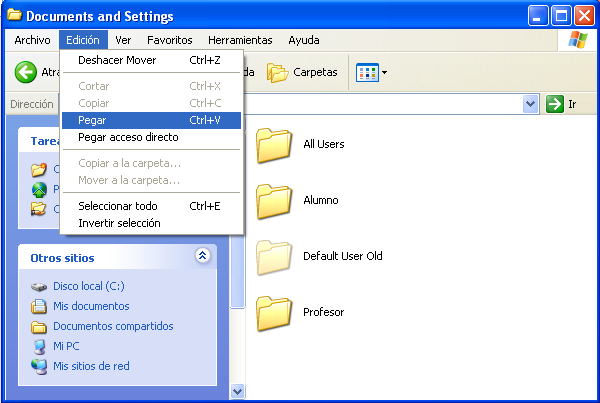
Task: Click the side panel scroll down arrow
Action: click(238, 391)
